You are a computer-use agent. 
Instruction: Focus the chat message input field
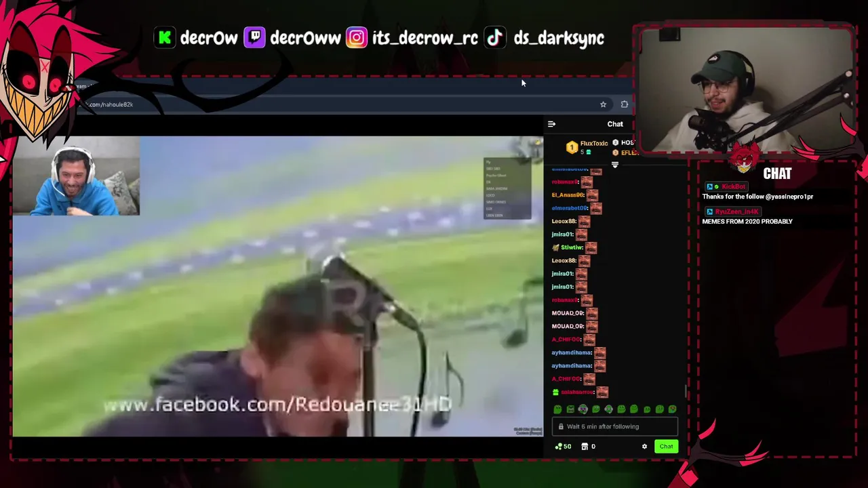tap(614, 426)
